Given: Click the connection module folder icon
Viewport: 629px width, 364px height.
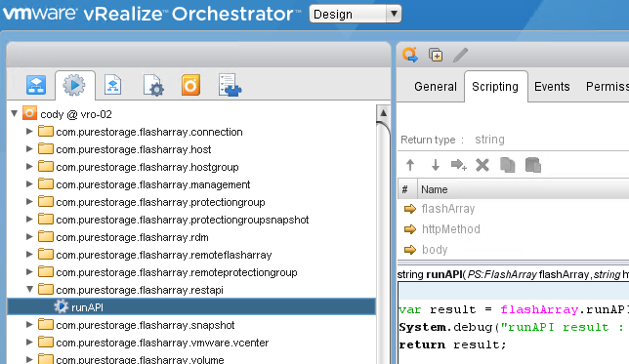Looking at the screenshot, I should point(46,131).
